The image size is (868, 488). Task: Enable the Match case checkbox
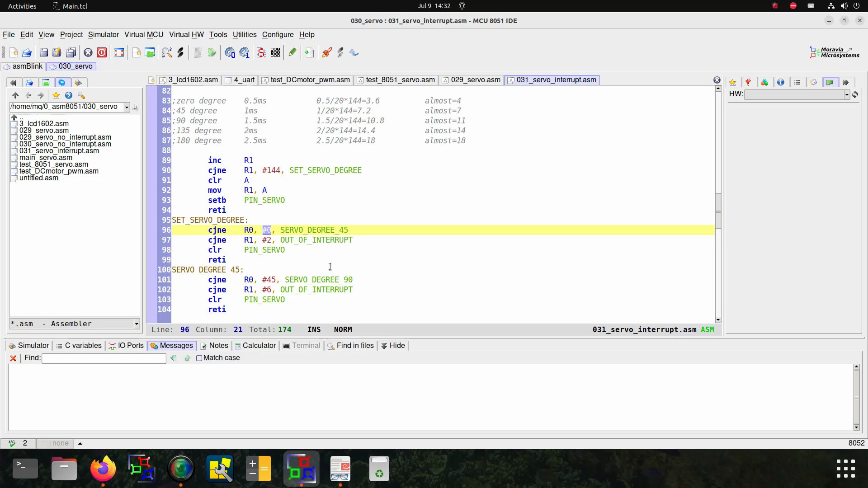coord(199,358)
